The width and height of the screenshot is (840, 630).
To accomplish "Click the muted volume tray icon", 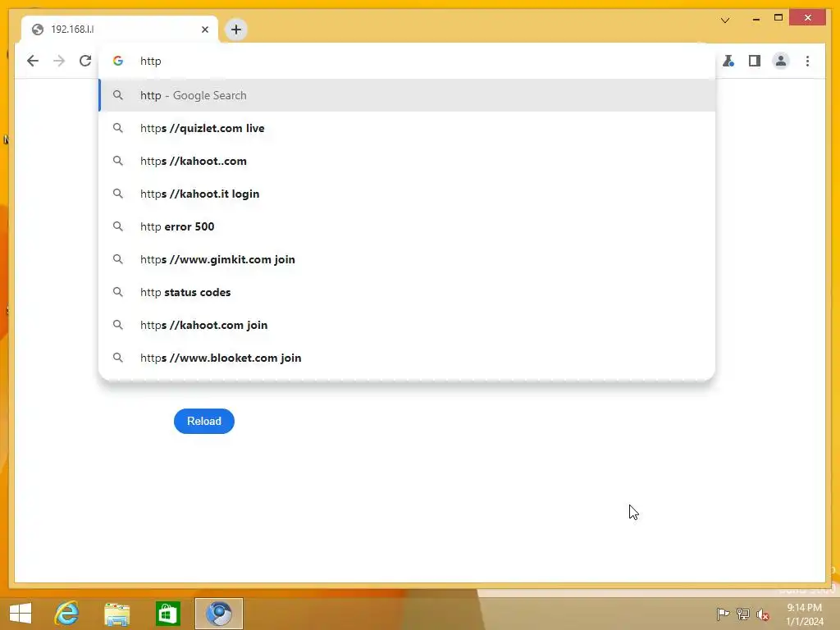I will tap(763, 614).
